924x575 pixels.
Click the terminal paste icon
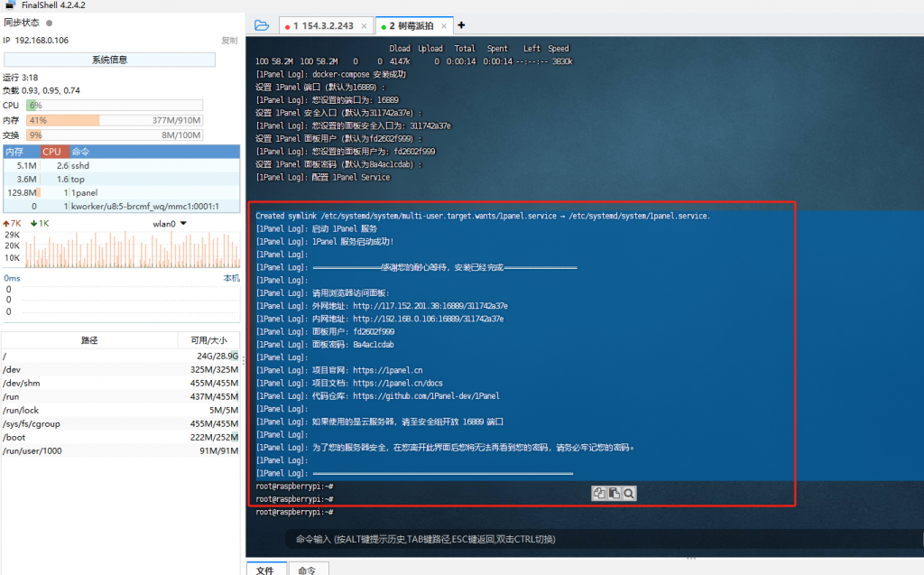pos(614,493)
